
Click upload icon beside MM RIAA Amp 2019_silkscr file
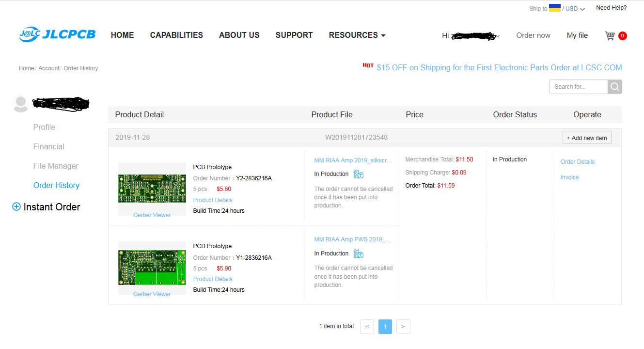tap(359, 174)
